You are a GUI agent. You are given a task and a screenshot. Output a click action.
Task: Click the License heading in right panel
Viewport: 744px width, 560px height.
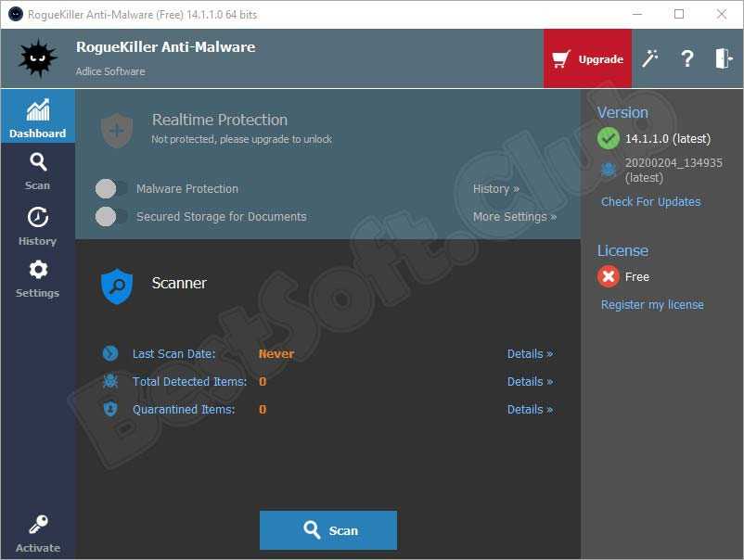click(622, 250)
